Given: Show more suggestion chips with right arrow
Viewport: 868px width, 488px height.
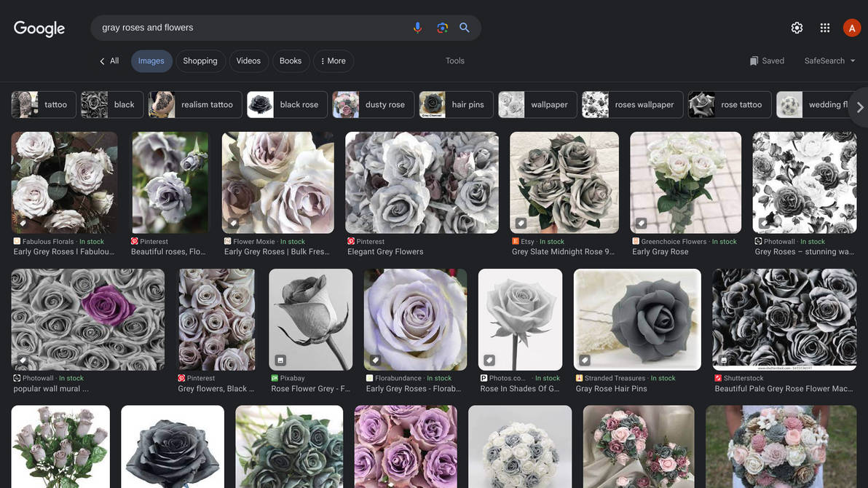Looking at the screenshot, I should pos(860,108).
